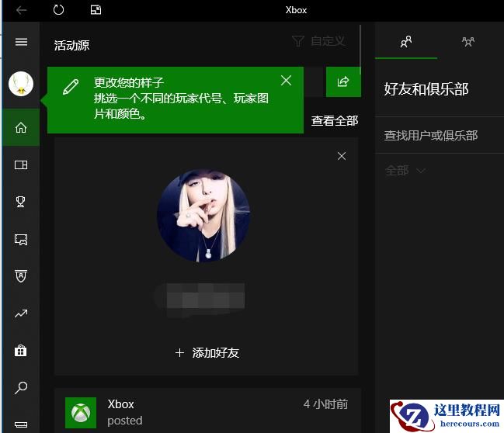504x433 pixels.
Task: Open the Xbox post author name
Action: [120, 404]
